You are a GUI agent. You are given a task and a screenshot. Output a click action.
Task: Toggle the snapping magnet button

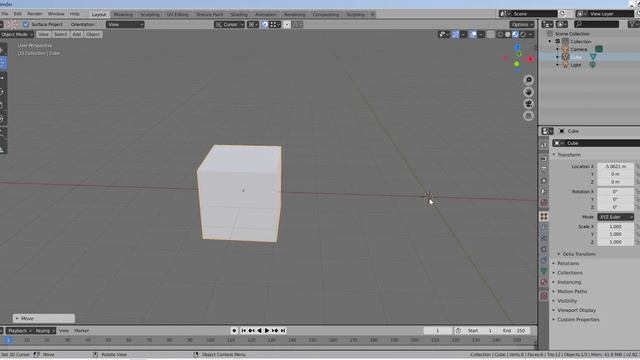265,24
